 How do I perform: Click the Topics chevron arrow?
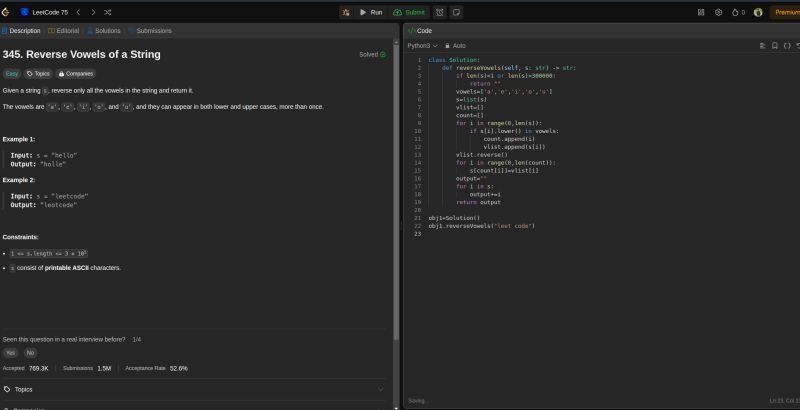(380, 390)
